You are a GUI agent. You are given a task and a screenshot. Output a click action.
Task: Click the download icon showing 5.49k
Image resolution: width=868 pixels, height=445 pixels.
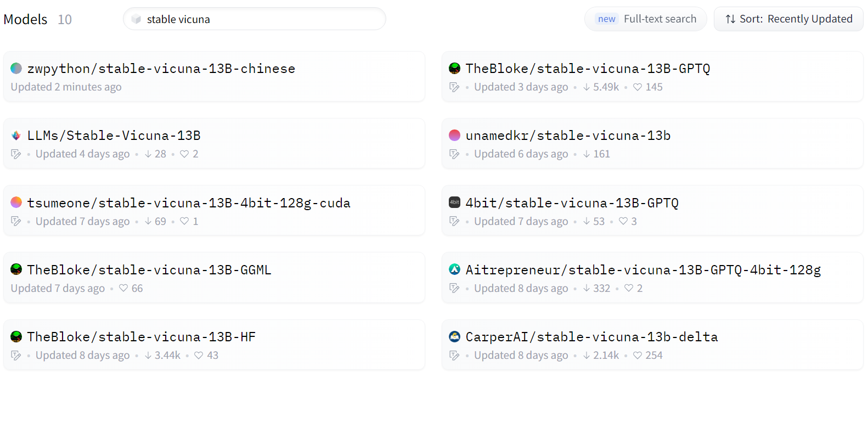(x=587, y=87)
